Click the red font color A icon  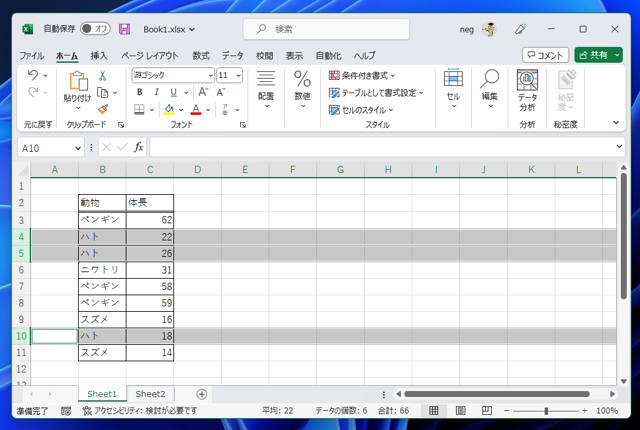click(x=196, y=109)
